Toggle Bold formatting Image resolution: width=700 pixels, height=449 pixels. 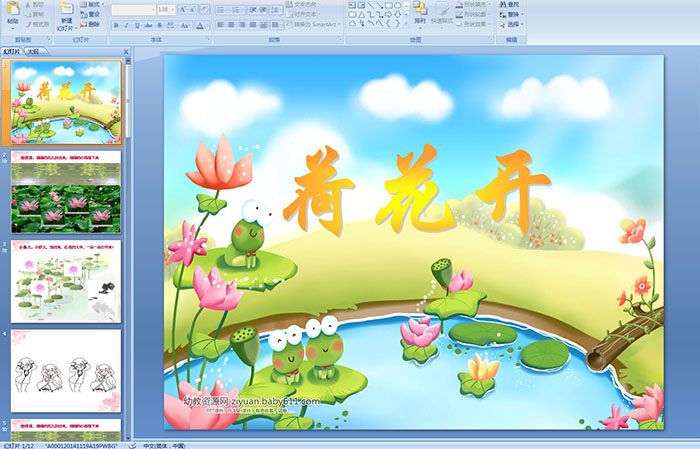pyautogui.click(x=116, y=25)
